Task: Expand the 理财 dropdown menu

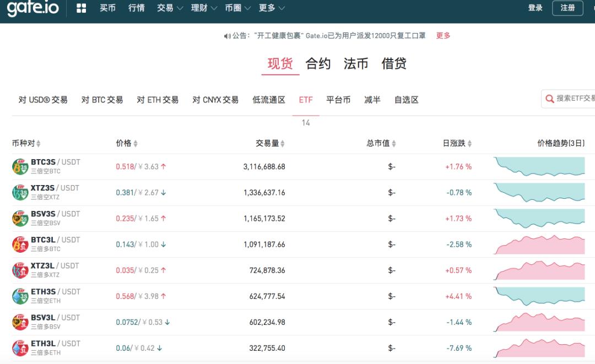Action: (x=204, y=8)
